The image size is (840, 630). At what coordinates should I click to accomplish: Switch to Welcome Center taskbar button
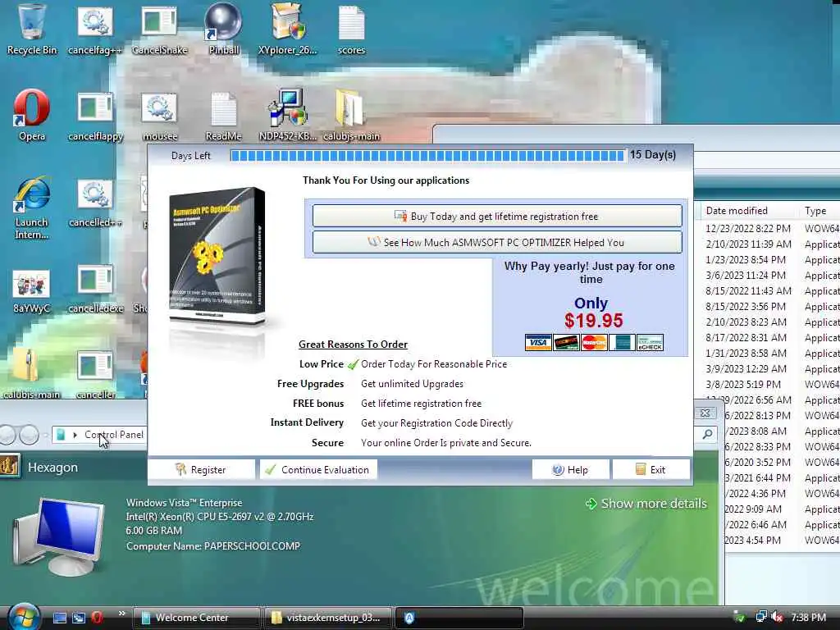(x=195, y=618)
